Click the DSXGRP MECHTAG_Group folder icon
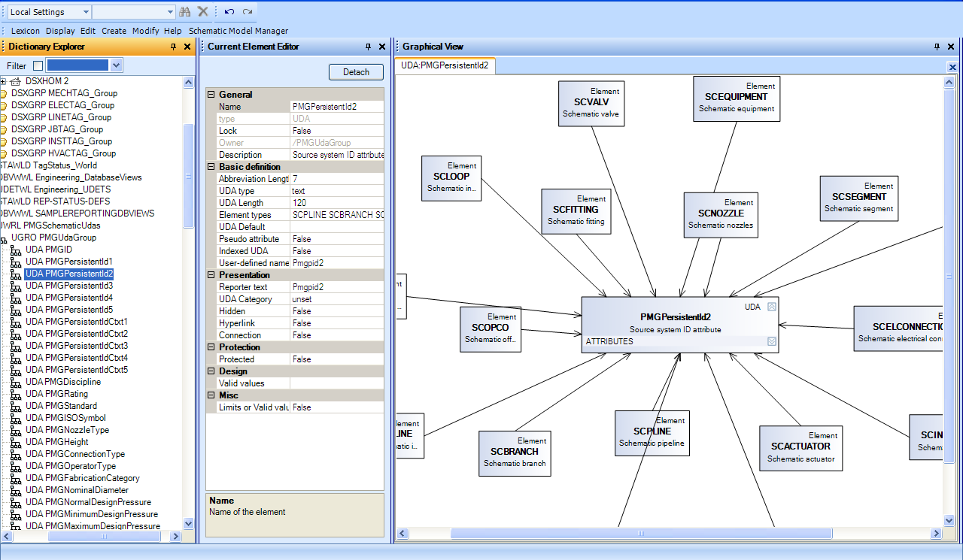Viewport: 963px width, 560px height. coord(4,93)
